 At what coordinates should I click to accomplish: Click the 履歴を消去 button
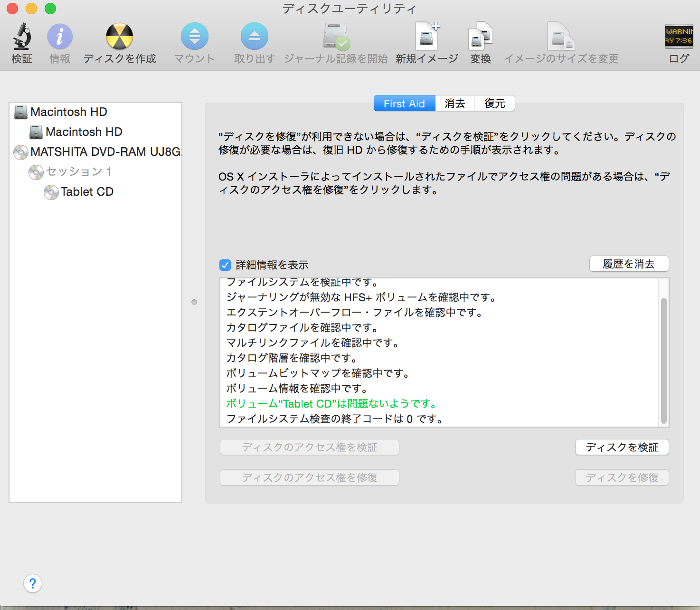pyautogui.click(x=629, y=264)
